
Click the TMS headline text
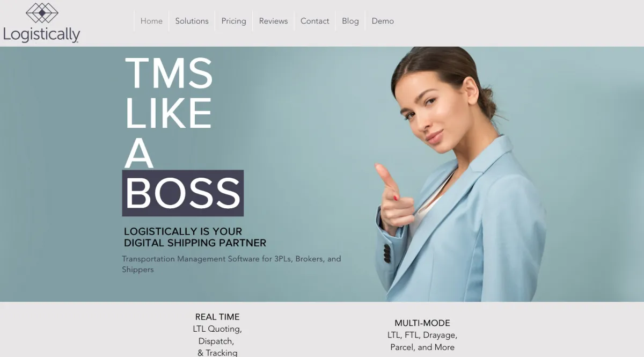point(169,73)
